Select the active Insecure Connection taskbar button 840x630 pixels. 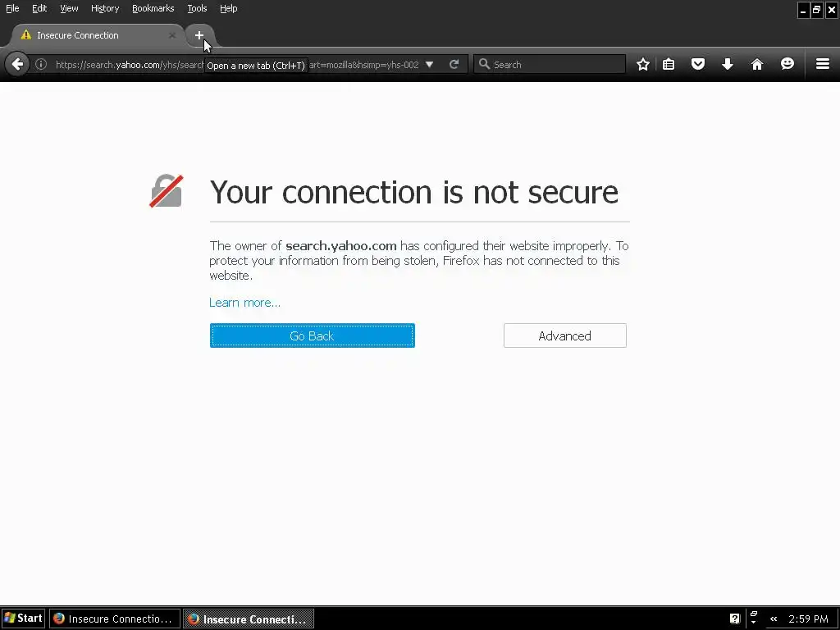pos(249,619)
